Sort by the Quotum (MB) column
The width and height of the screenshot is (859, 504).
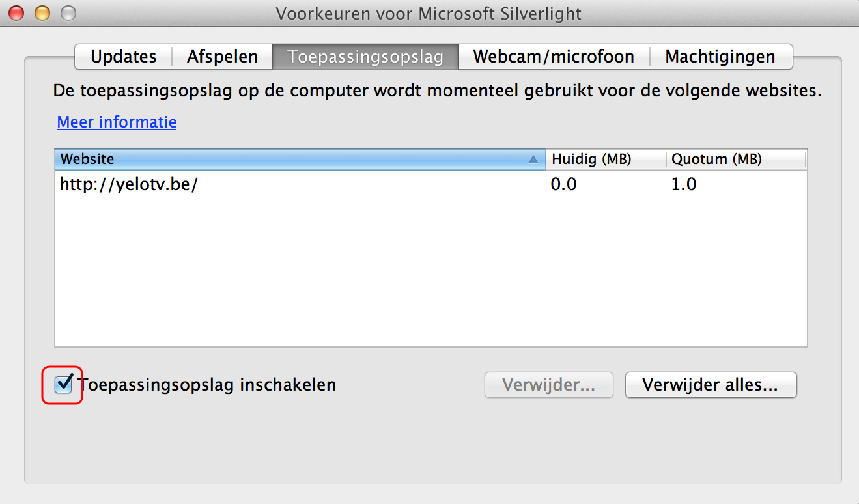(x=736, y=159)
